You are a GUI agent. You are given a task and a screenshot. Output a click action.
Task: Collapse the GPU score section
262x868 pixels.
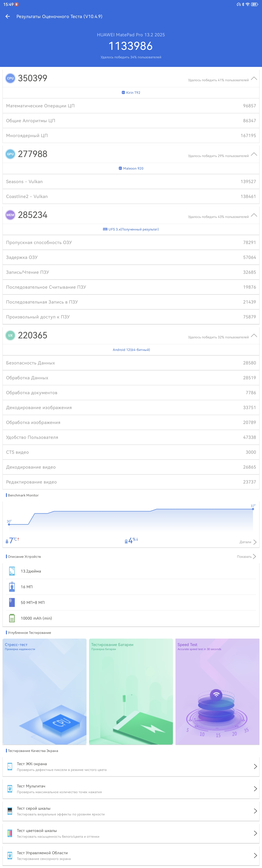(254, 154)
